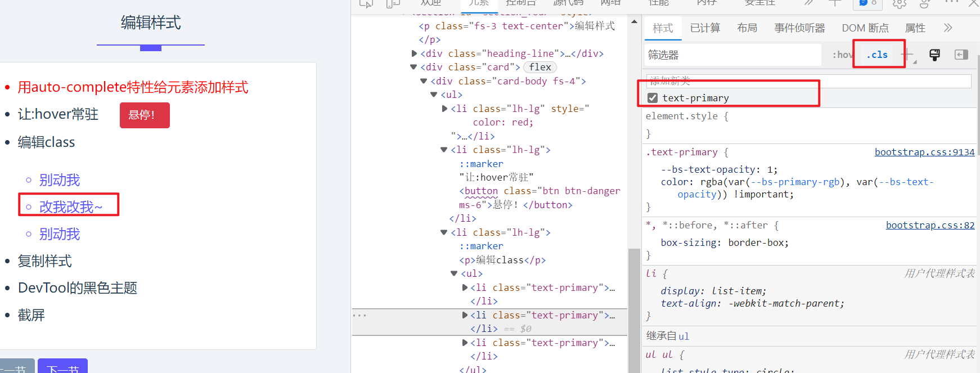Switch to the 已计算 tab
This screenshot has width=980, height=373.
click(x=705, y=28)
